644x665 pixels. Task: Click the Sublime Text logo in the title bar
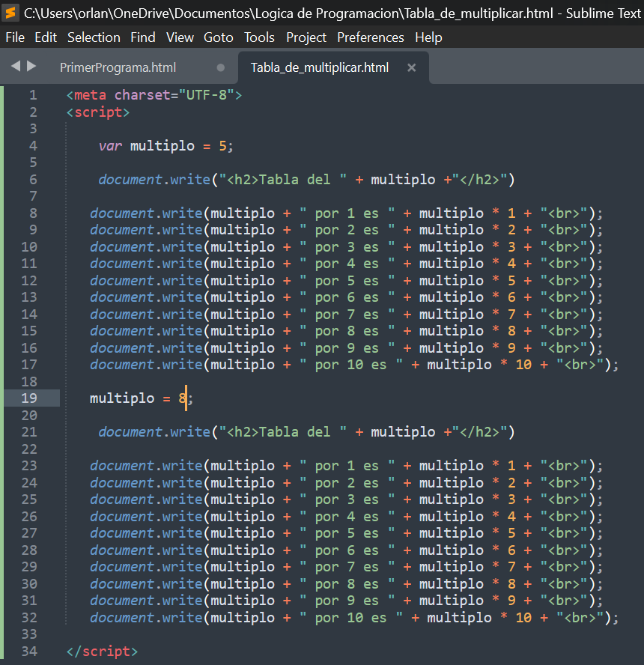pos(11,13)
